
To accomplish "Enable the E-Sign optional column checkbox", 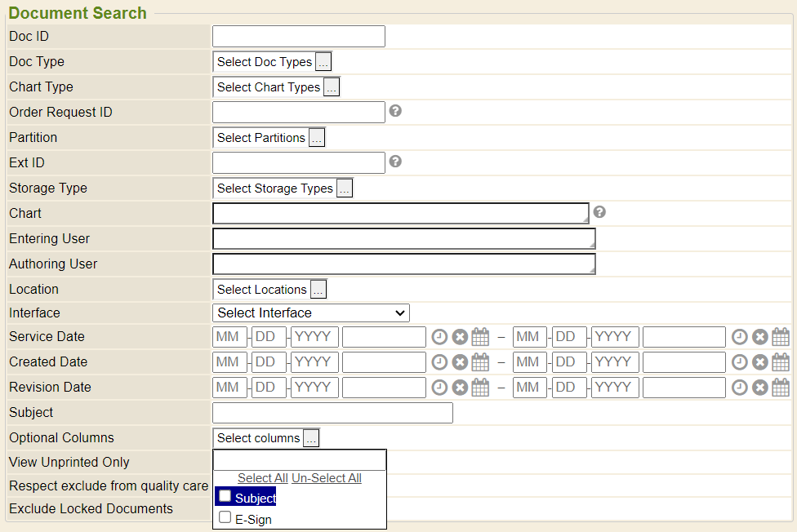I will point(225,517).
